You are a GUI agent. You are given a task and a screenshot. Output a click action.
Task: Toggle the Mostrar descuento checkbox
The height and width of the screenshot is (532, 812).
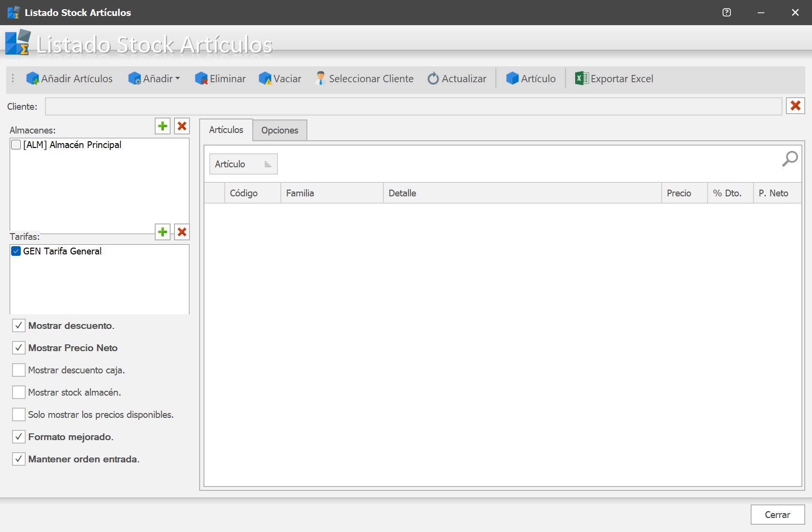point(19,325)
